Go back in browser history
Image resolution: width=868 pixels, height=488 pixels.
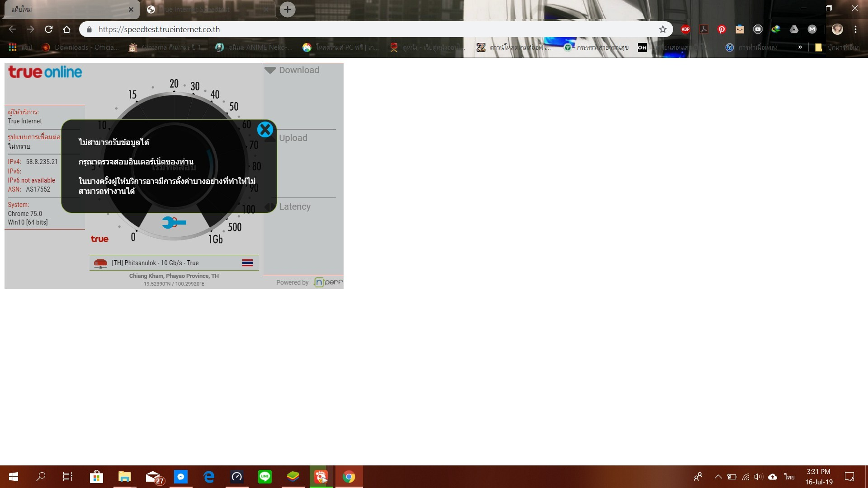[12, 29]
